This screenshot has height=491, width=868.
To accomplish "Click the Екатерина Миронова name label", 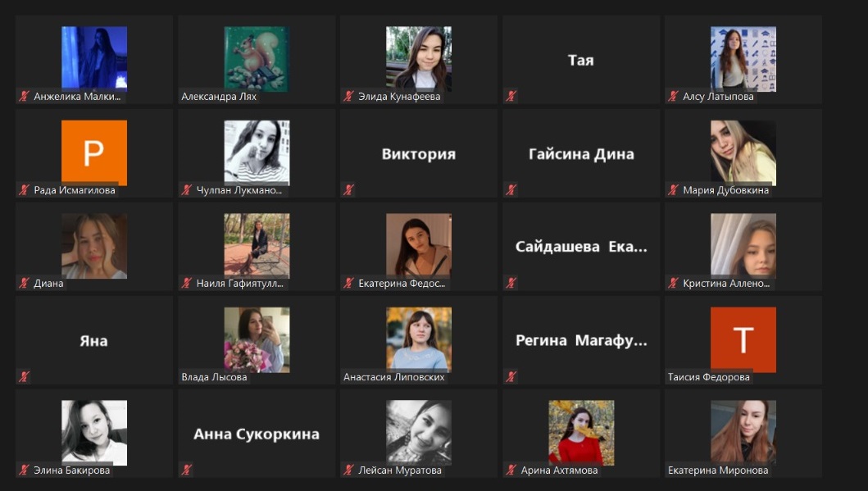I will click(x=718, y=471).
